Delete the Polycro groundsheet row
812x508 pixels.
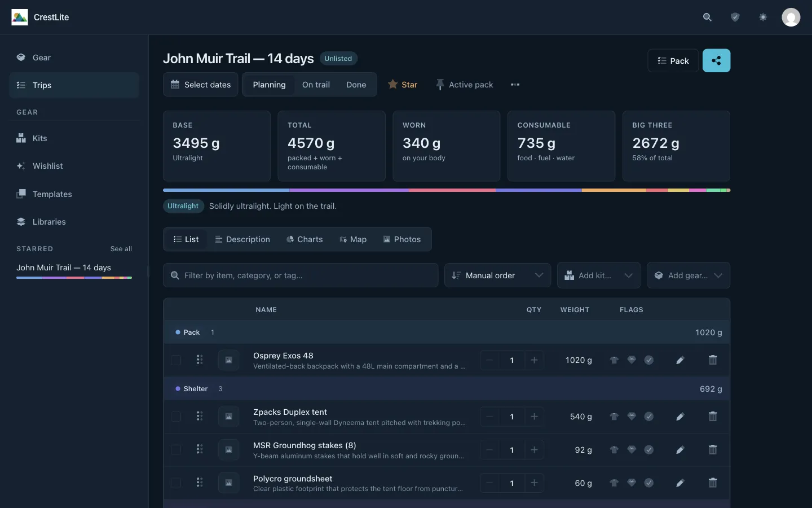[x=713, y=483]
